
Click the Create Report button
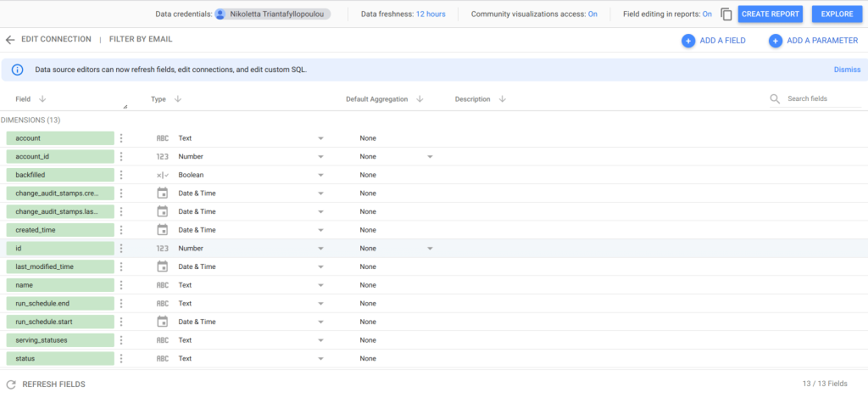[x=770, y=14]
